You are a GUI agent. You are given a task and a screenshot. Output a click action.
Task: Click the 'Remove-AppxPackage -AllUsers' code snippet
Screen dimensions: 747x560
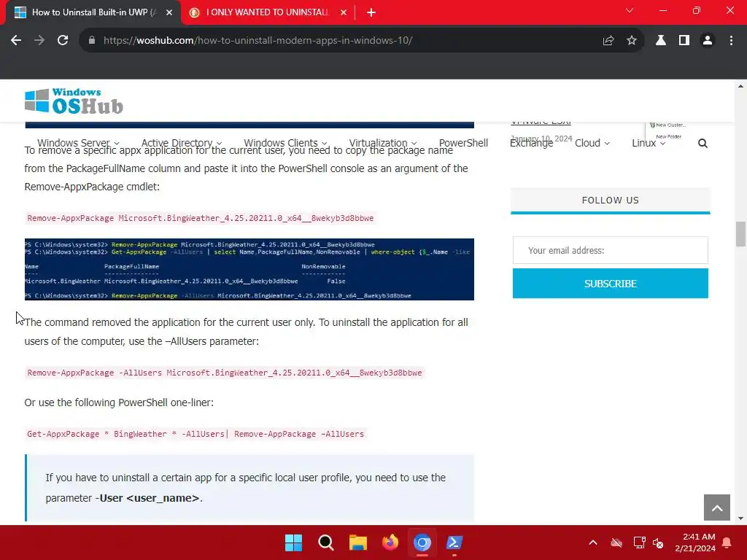coord(225,373)
